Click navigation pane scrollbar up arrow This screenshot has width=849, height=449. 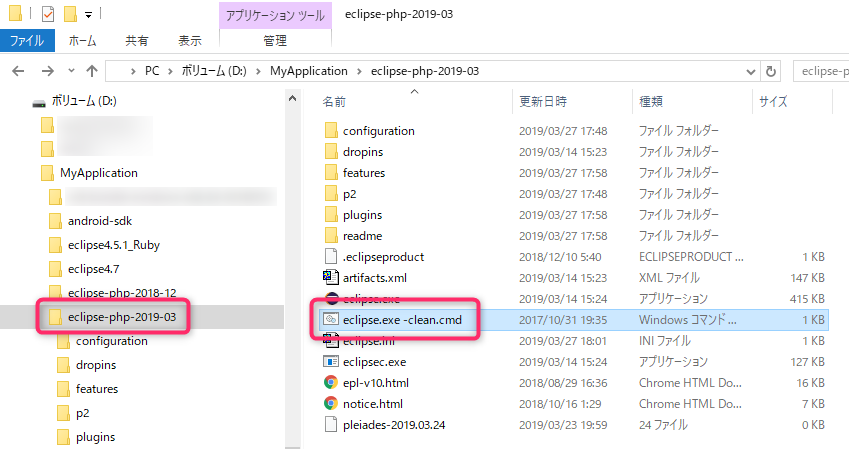pos(292,99)
